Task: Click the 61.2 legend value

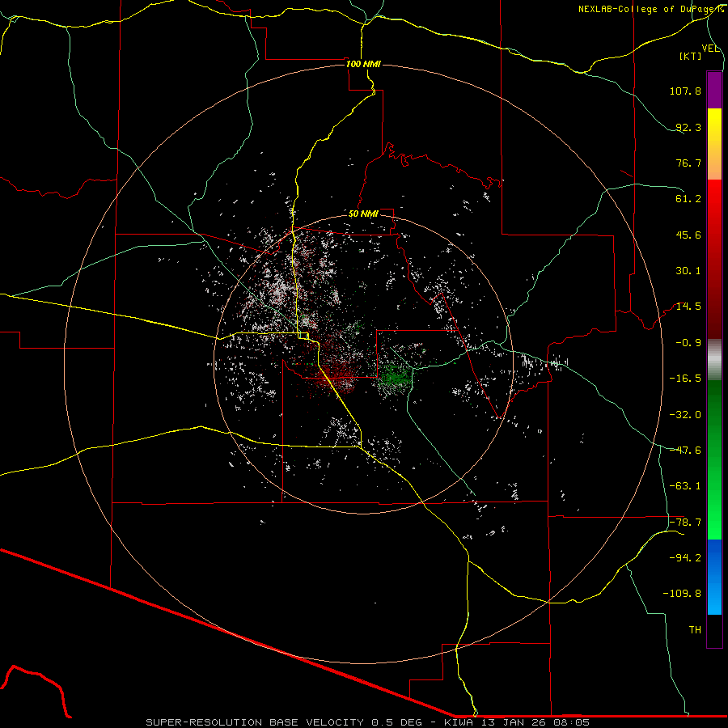Action: (x=688, y=199)
